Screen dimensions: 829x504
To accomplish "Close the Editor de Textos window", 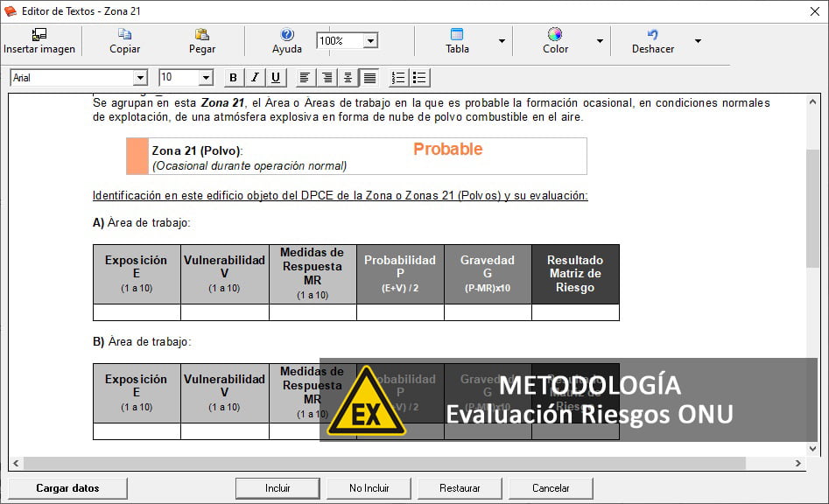I will pos(815,11).
